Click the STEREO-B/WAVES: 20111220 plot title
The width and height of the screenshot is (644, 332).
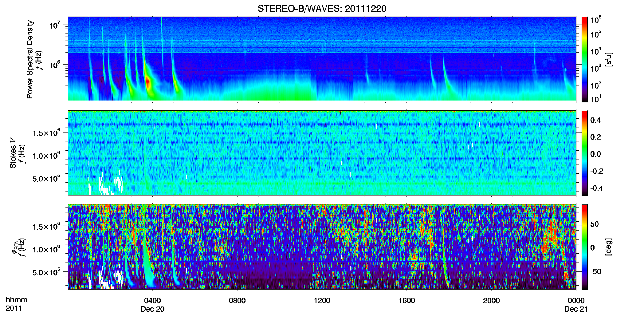pos(322,9)
